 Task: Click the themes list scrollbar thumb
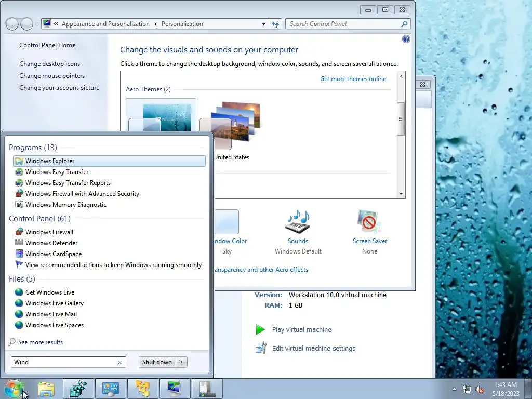click(401, 119)
